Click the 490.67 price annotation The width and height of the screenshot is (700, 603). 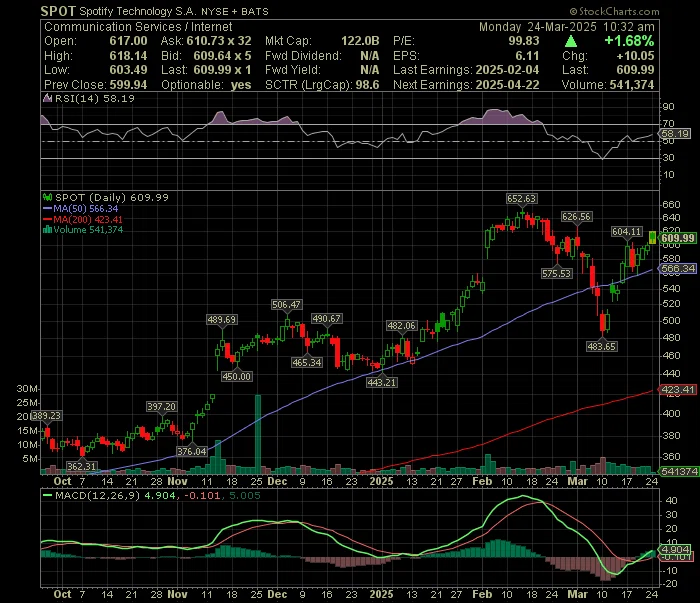point(326,318)
